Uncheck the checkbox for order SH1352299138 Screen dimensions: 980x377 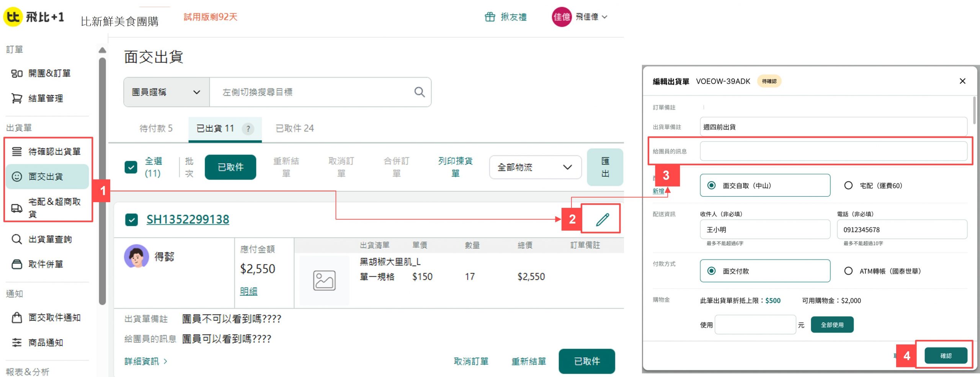tap(132, 220)
